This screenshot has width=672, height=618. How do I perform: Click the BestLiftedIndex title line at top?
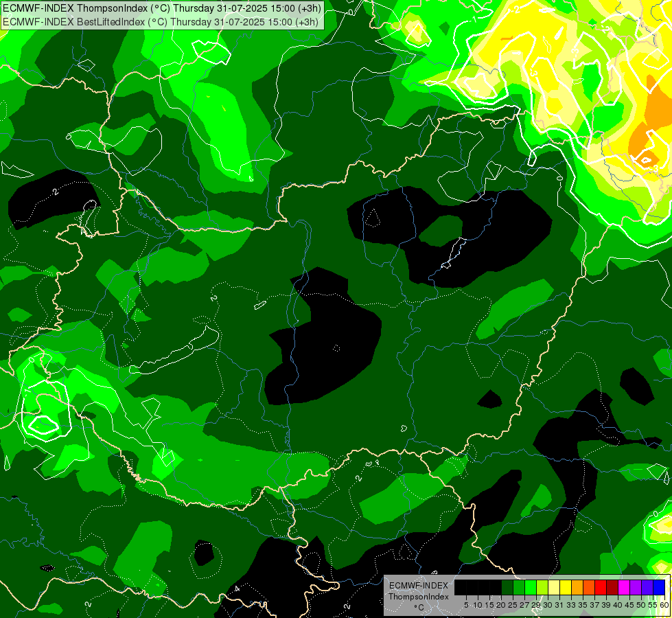click(161, 22)
